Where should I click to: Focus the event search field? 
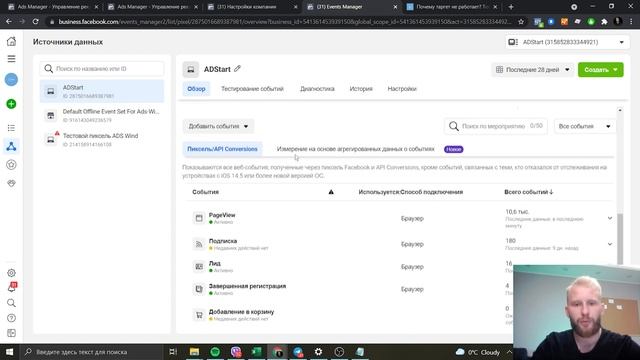pos(496,126)
